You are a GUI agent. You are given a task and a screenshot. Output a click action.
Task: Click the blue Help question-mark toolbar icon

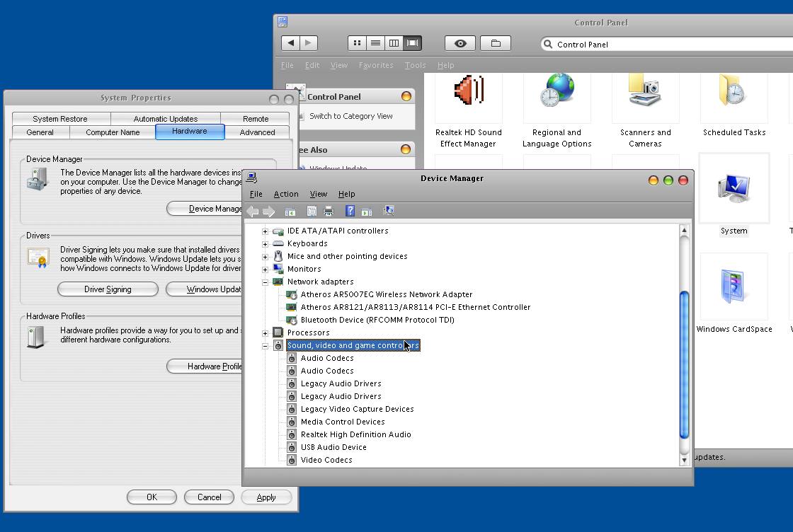(350, 211)
